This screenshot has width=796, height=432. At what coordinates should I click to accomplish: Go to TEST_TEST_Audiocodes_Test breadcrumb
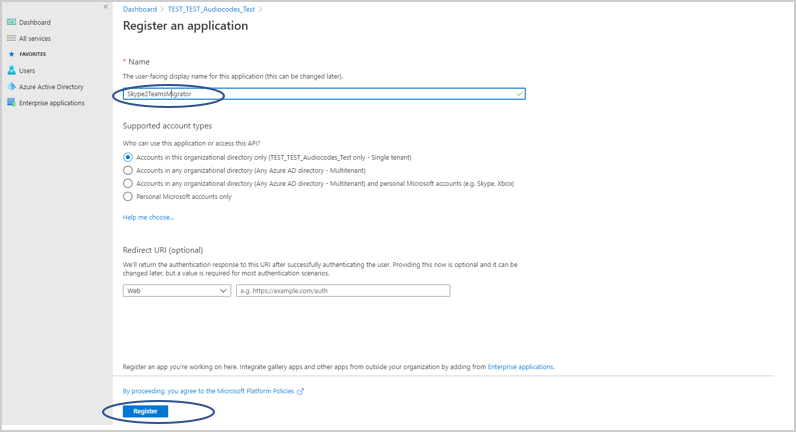point(211,9)
